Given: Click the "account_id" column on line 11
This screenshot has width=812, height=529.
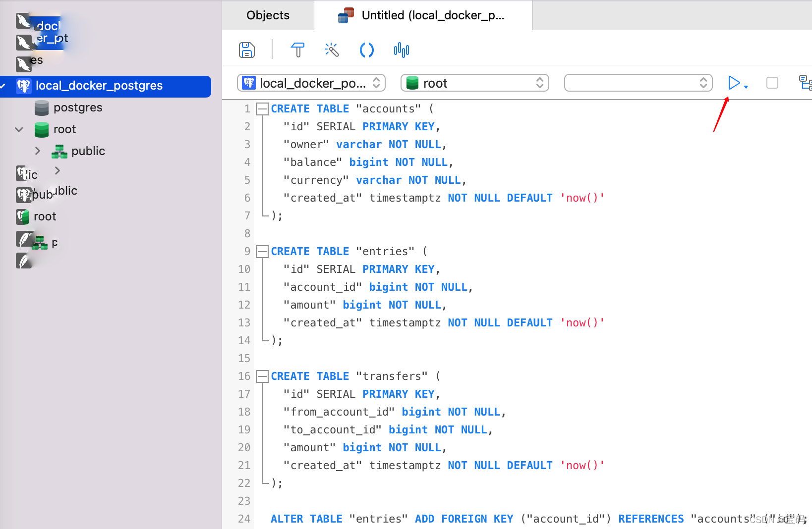Looking at the screenshot, I should [323, 287].
